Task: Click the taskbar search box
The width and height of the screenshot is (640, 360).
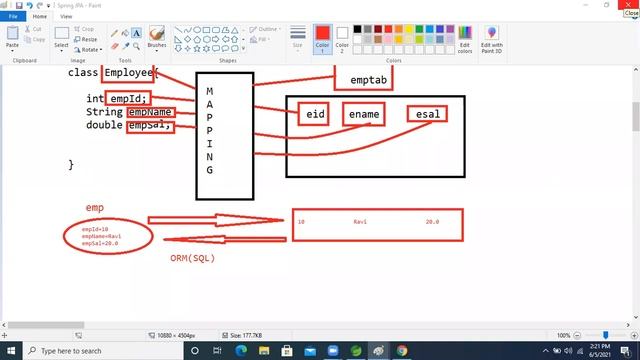Action: coord(103,351)
